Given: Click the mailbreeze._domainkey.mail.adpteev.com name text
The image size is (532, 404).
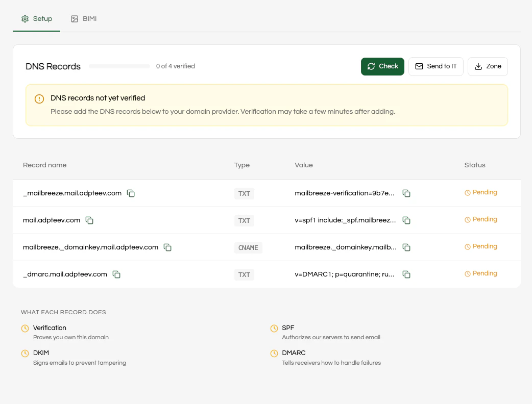Looking at the screenshot, I should point(90,247).
